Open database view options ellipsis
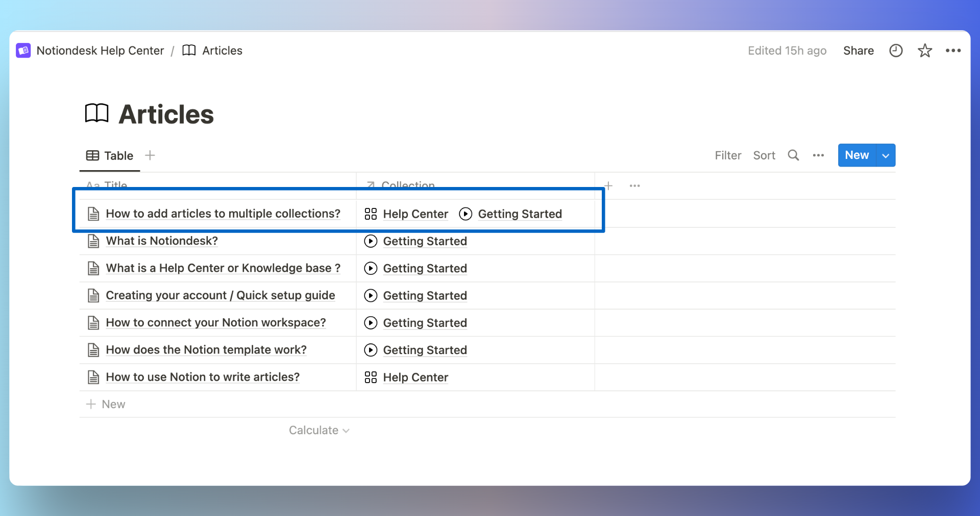 (x=818, y=155)
